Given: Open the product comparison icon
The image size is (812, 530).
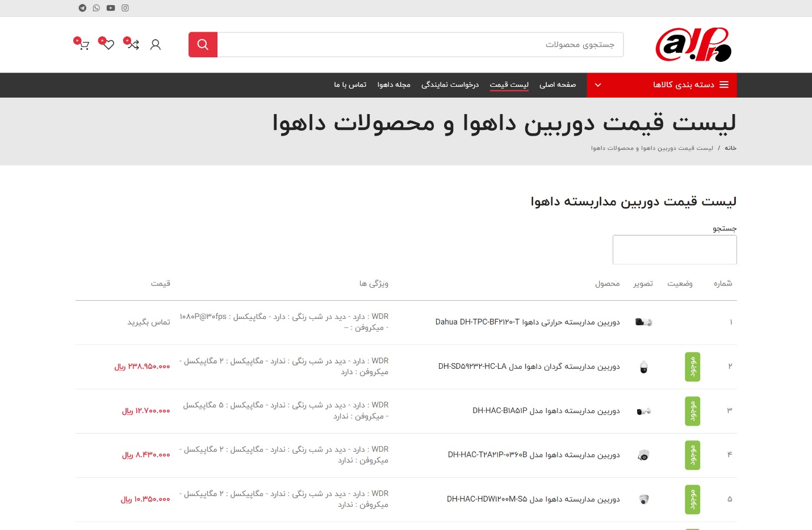Looking at the screenshot, I should (132, 44).
